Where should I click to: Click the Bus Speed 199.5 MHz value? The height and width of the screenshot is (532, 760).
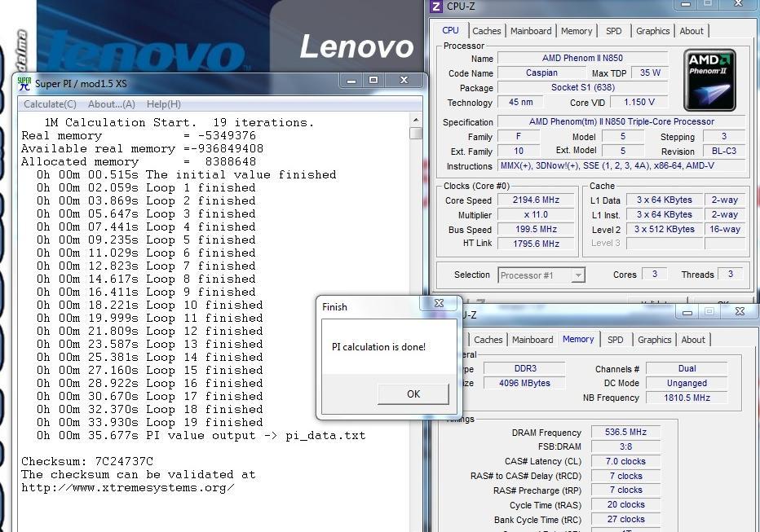(536, 230)
